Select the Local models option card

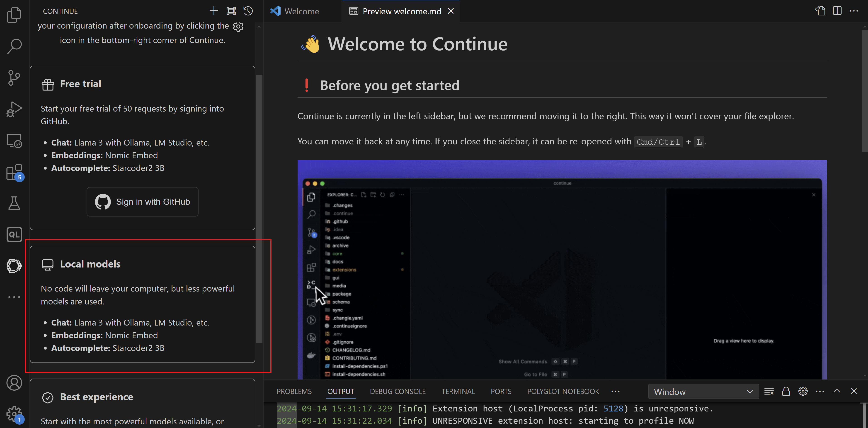coord(142,304)
